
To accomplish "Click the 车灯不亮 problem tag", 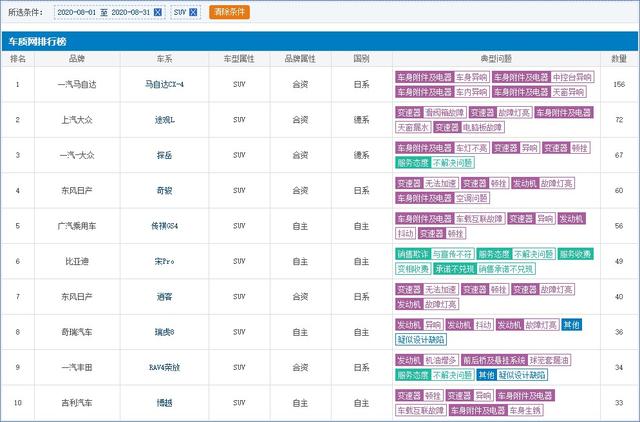I will pyautogui.click(x=471, y=148).
